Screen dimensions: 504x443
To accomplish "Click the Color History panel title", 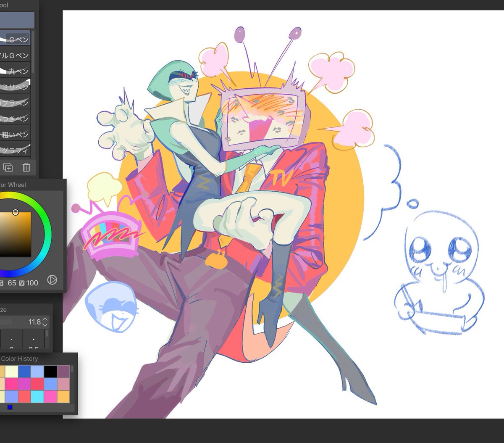I will point(19,359).
